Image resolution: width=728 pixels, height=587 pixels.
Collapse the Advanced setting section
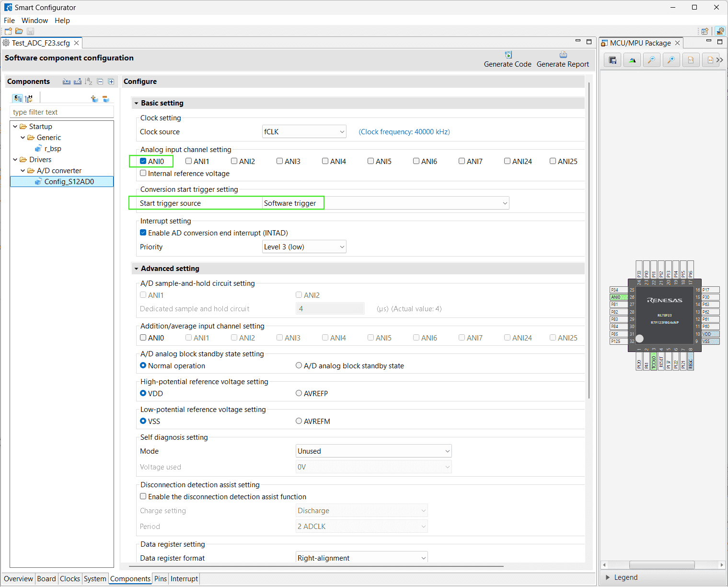(x=137, y=269)
